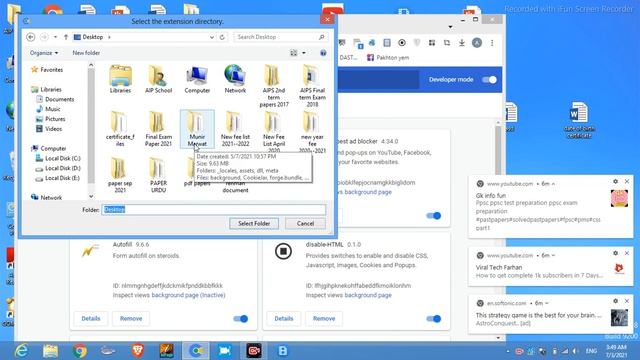The image size is (640, 360).
Task: Click Details button for Autofill extension
Action: [x=91, y=318]
